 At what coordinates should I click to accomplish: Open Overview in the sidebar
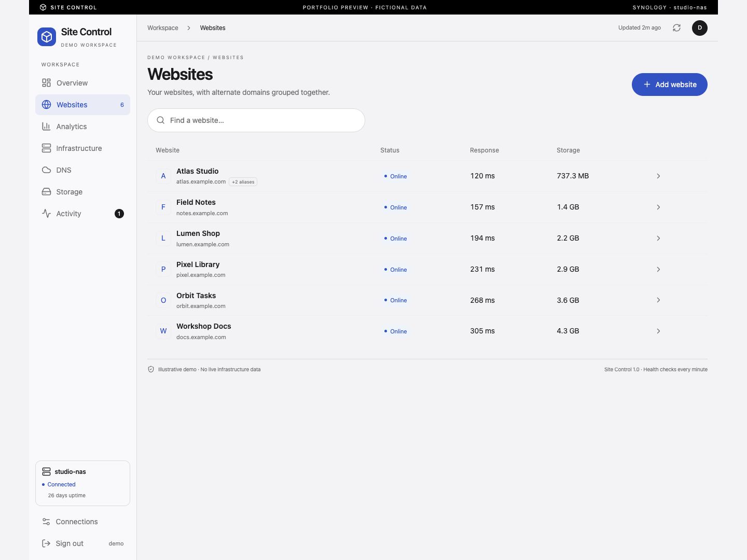(82, 83)
